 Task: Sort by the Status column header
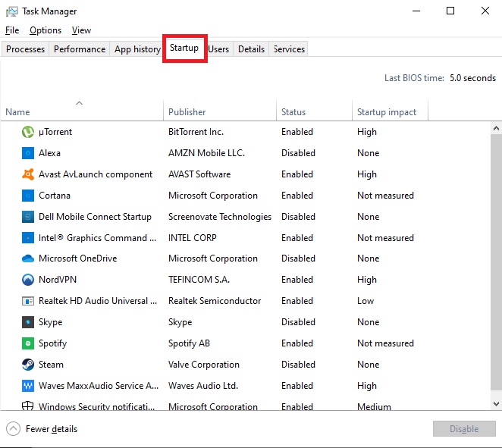(314, 111)
